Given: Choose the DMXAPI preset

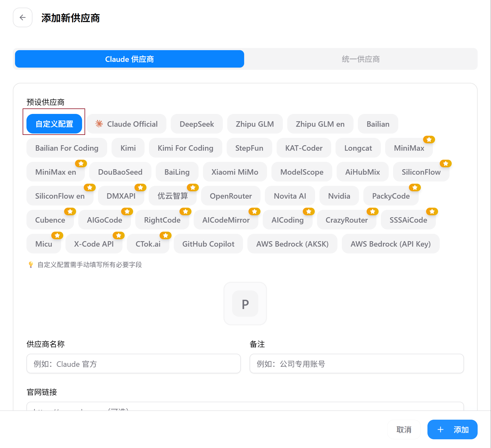Looking at the screenshot, I should (x=121, y=196).
